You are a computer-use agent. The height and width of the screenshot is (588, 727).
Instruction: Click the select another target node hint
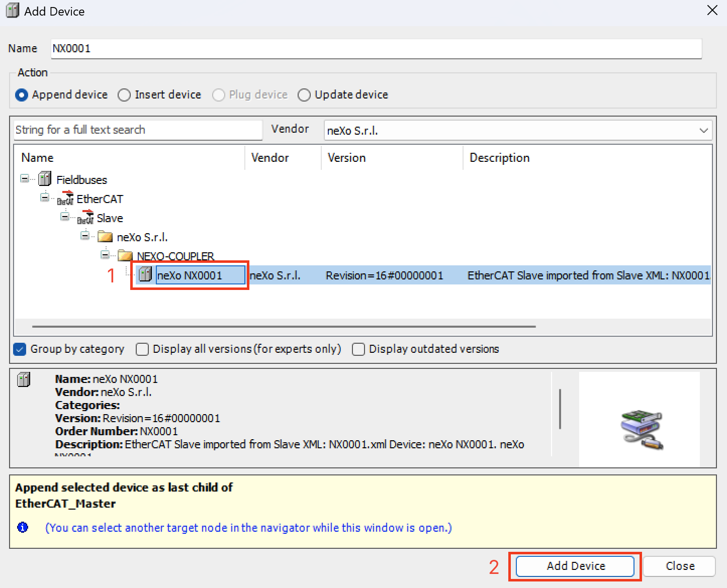[248, 528]
